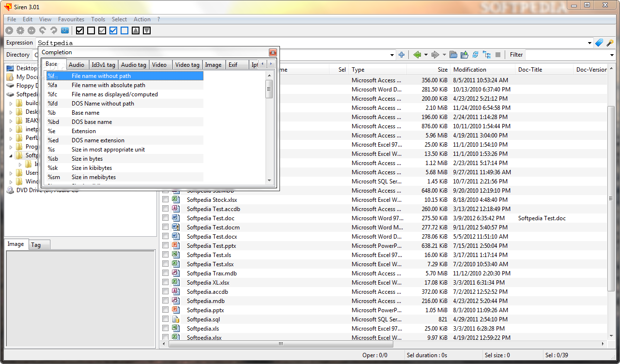The height and width of the screenshot is (364, 620).
Task: Tick the checkbox for Softpedia XL.xlsx
Action: click(x=166, y=282)
